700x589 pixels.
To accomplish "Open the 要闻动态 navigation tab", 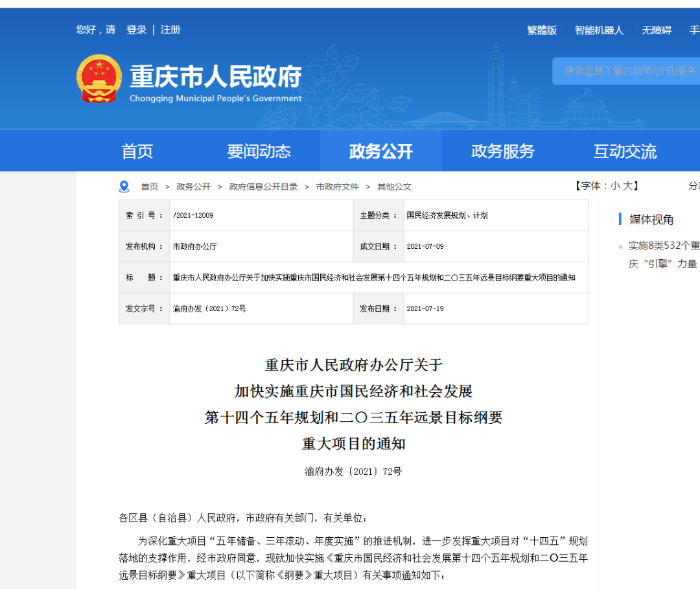I will tap(259, 152).
